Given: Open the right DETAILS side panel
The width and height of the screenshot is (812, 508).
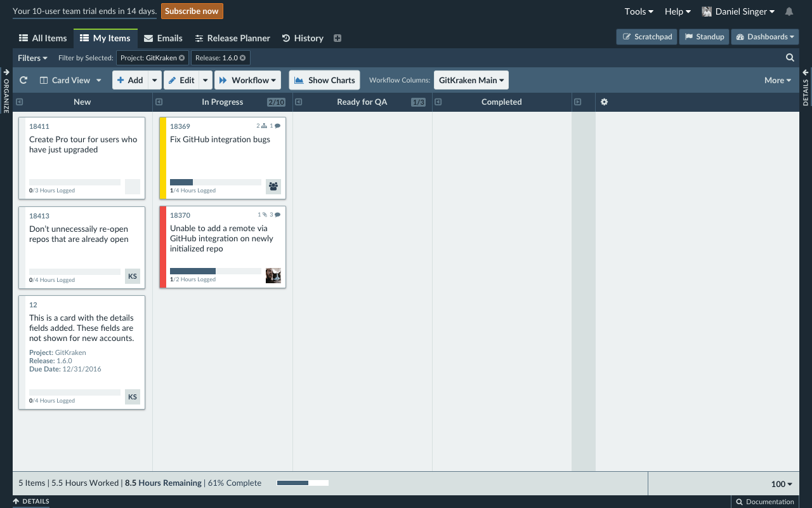Looking at the screenshot, I should 806,88.
